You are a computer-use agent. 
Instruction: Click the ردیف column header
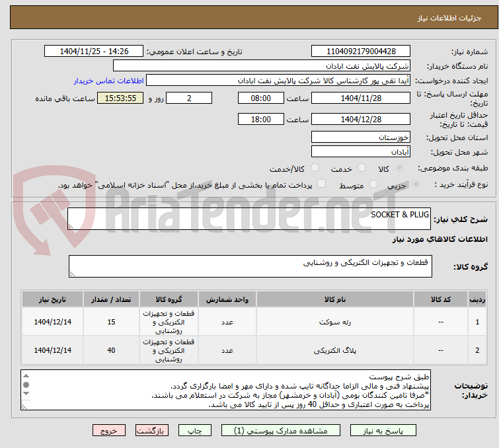[x=477, y=299]
